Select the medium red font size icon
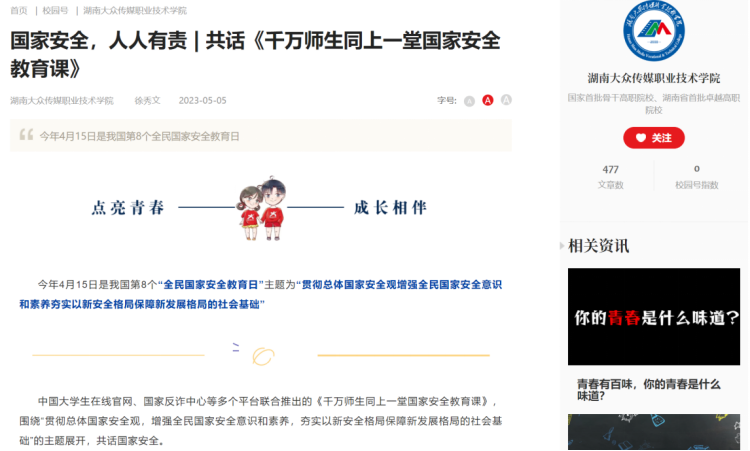This screenshot has height=451, width=750. [x=487, y=100]
